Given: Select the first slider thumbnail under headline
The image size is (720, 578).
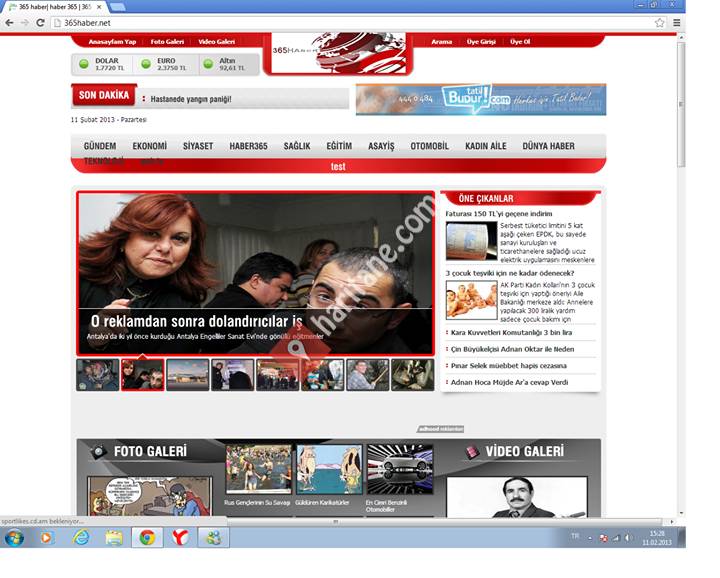Looking at the screenshot, I should [98, 375].
